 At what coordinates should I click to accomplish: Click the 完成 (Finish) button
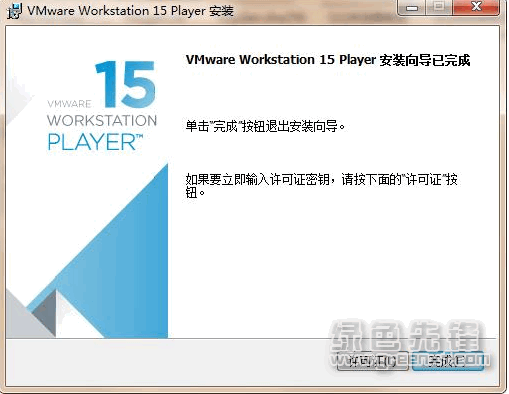click(x=448, y=361)
